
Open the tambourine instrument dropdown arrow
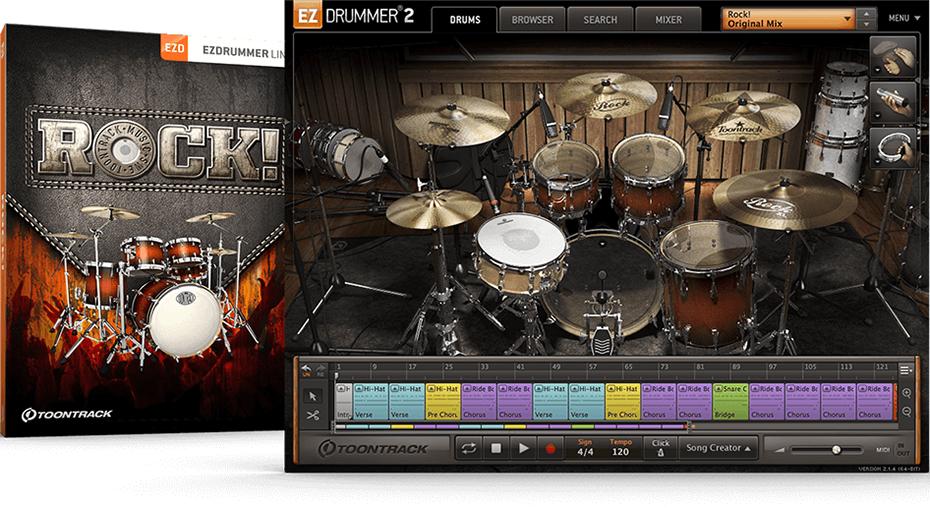tap(877, 161)
